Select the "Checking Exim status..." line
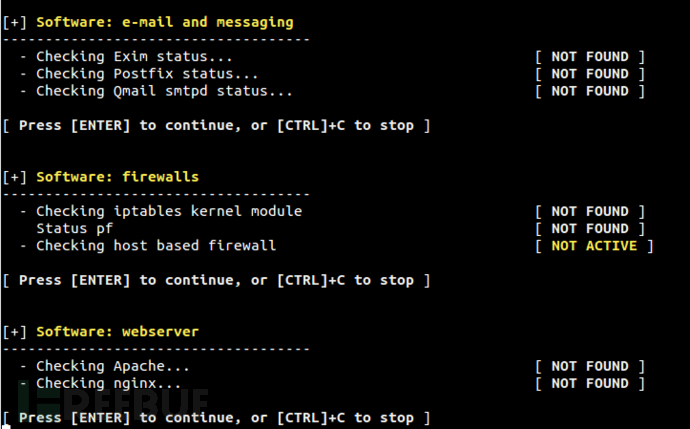This screenshot has width=690, height=429. pyautogui.click(x=134, y=57)
